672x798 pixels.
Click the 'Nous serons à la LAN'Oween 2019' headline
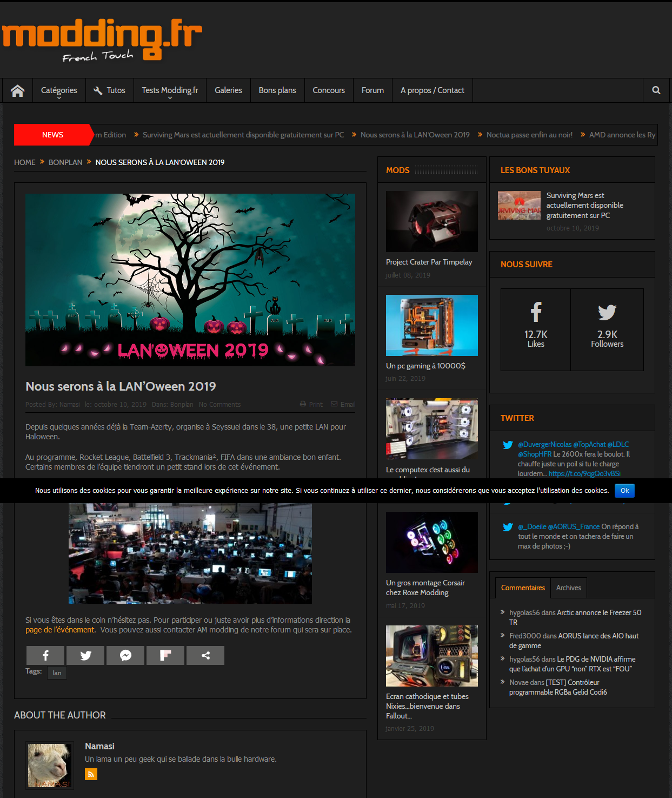point(121,386)
